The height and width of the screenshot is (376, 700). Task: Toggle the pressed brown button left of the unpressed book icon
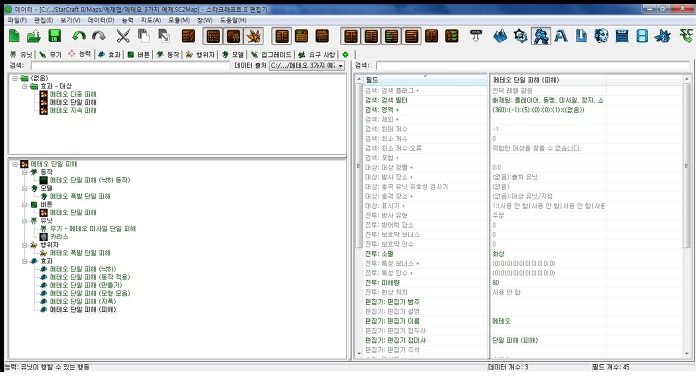coord(411,36)
